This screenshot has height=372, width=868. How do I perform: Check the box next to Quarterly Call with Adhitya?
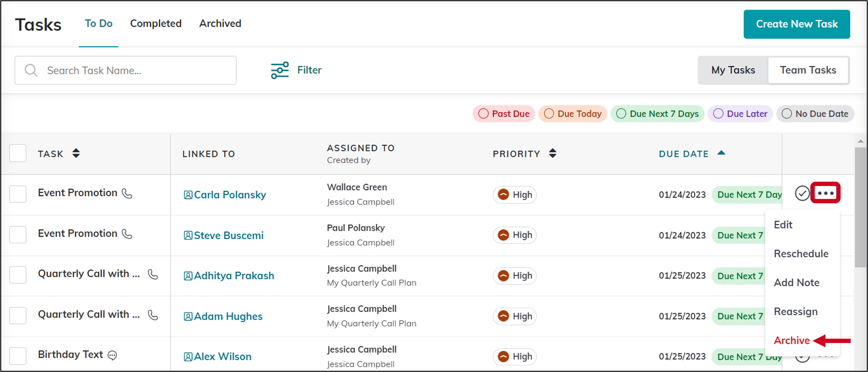pos(18,275)
